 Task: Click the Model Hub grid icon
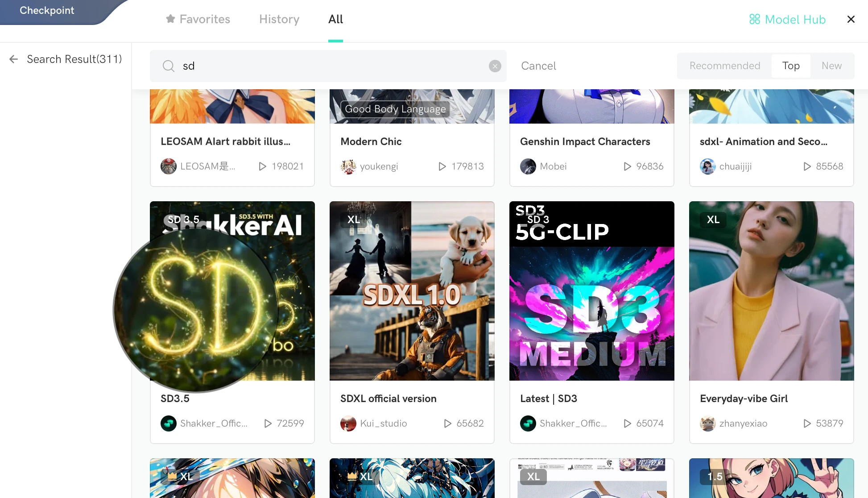point(754,19)
